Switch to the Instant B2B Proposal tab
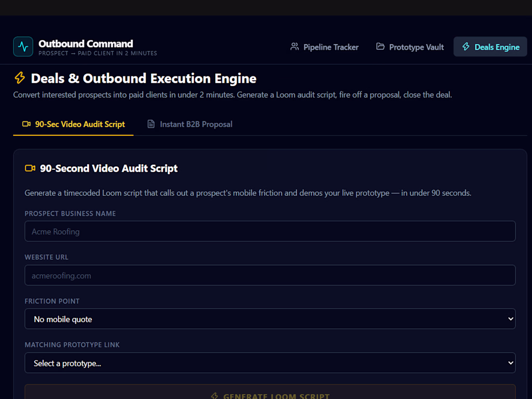532x399 pixels. click(190, 124)
